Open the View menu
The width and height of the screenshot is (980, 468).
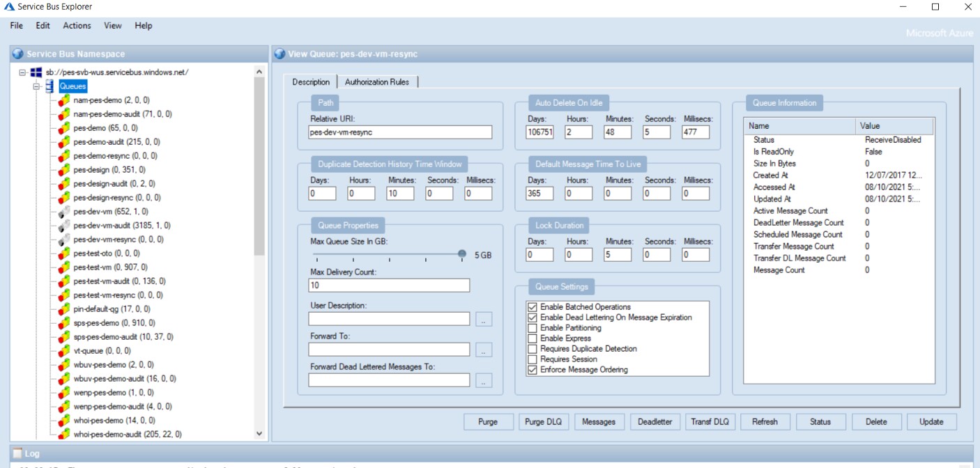click(x=113, y=26)
